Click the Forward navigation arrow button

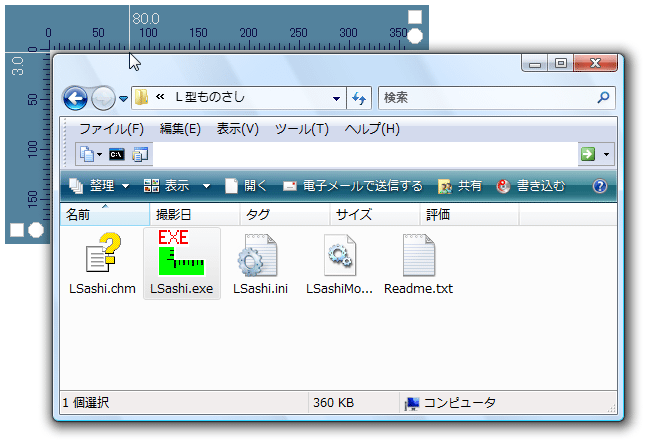(x=103, y=98)
